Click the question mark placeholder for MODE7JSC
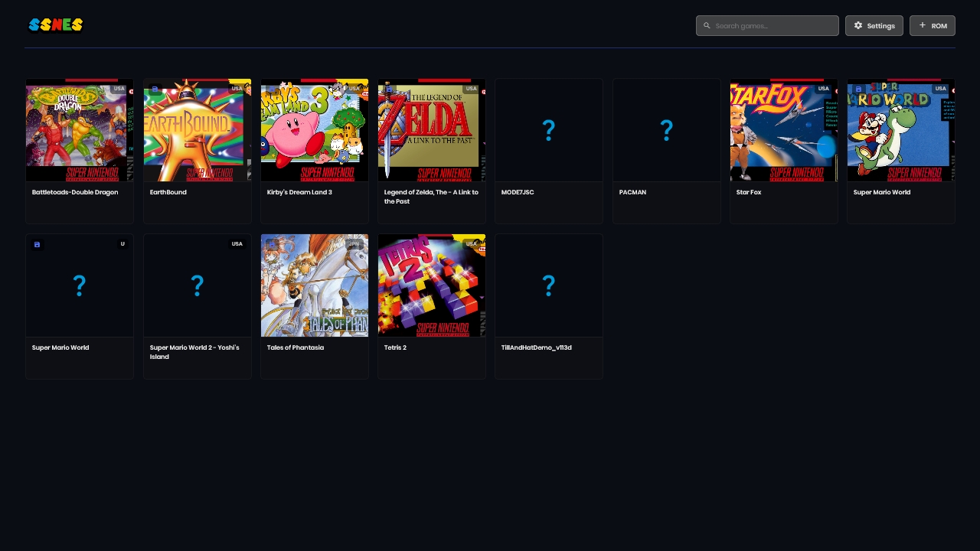This screenshot has width=980, height=551. tap(548, 131)
